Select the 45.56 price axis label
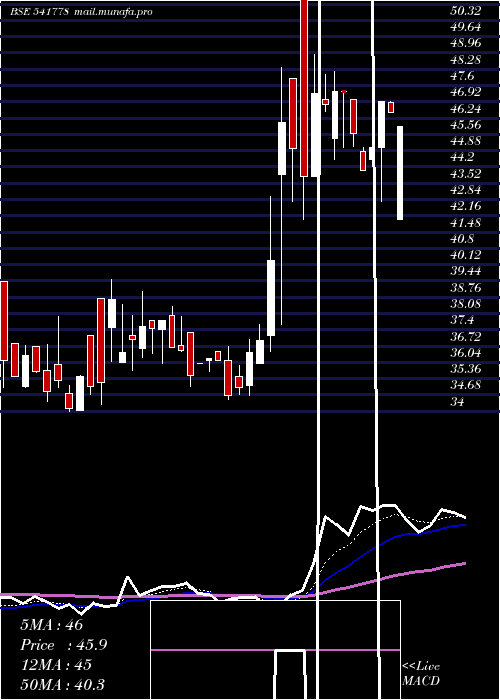The width and height of the screenshot is (500, 700). [466, 125]
